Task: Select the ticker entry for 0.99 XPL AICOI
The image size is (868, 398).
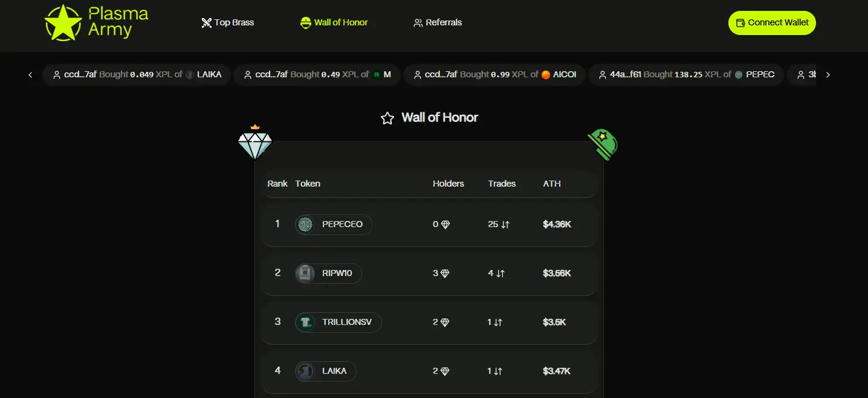Action: click(x=494, y=75)
